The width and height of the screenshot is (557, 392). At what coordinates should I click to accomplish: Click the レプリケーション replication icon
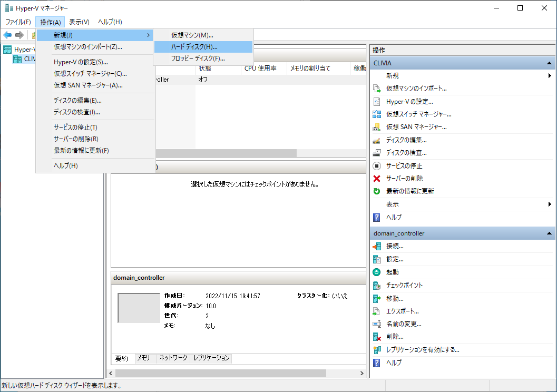(x=377, y=350)
